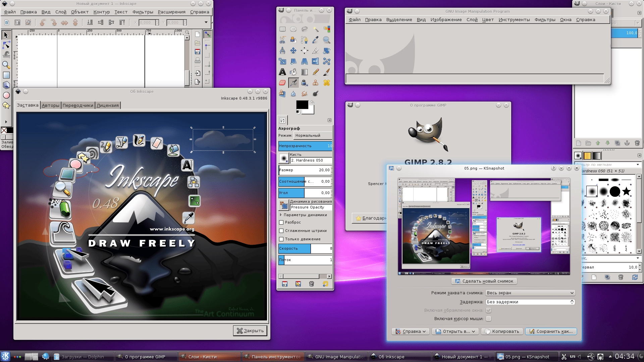The height and width of the screenshot is (362, 644).
Task: Pick the Fuzzy Select magic wand tool
Action: [316, 29]
